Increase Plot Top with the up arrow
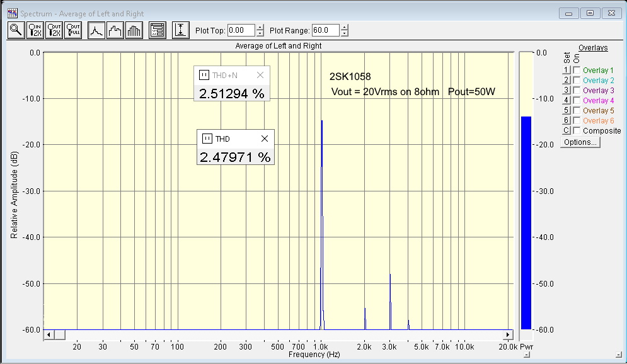The height and width of the screenshot is (364, 627). 260,27
